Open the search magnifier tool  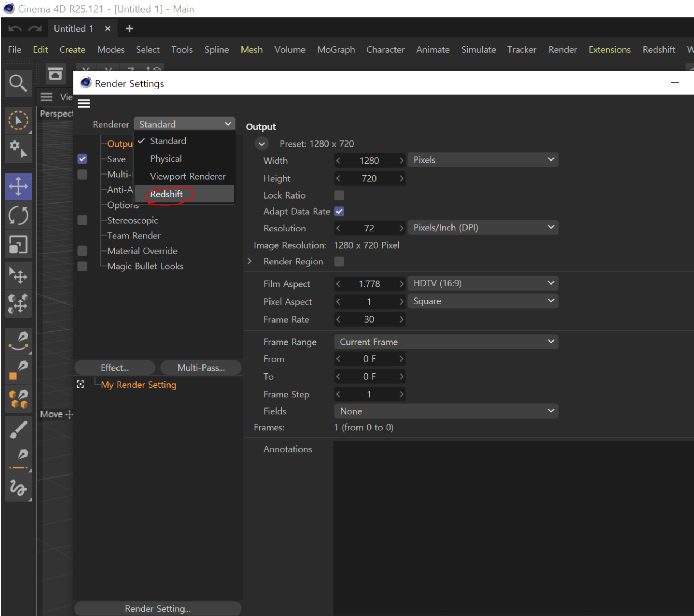pyautogui.click(x=18, y=83)
